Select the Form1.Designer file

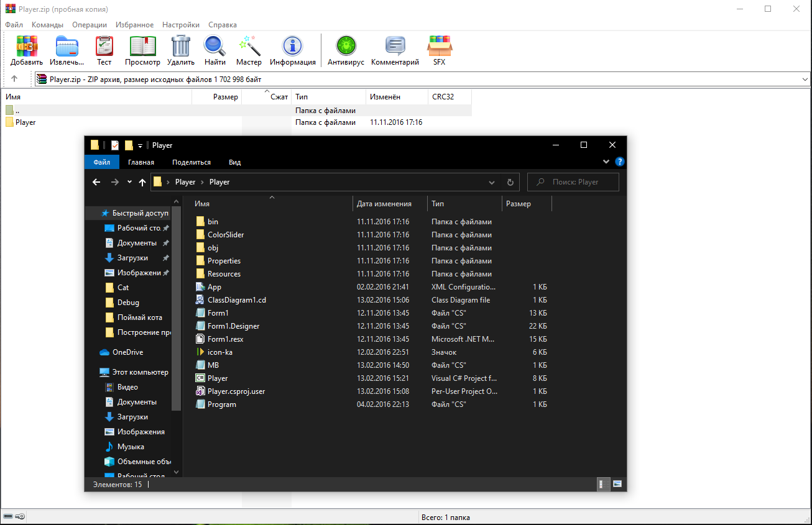233,326
